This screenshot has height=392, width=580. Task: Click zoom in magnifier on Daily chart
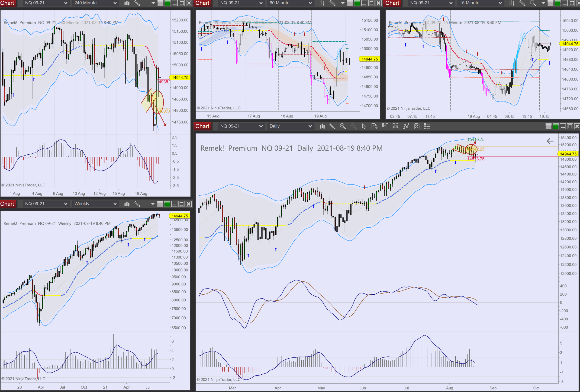pyautogui.click(x=343, y=126)
